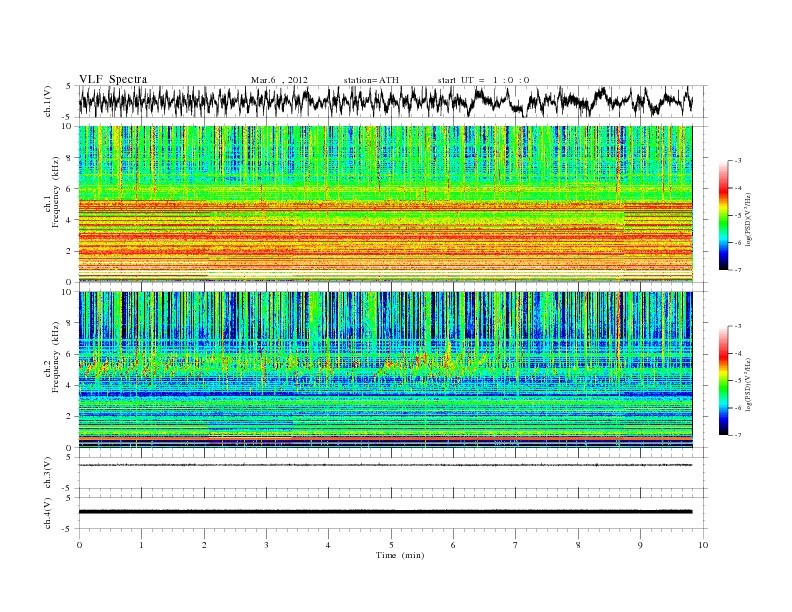
Task: Click the "ch.3(V)" axis label
Action: click(x=48, y=473)
